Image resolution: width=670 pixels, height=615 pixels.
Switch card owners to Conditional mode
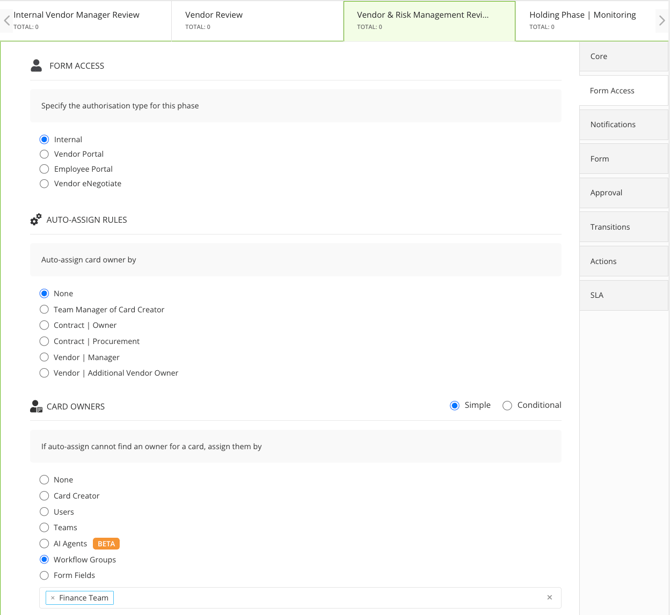[507, 405]
